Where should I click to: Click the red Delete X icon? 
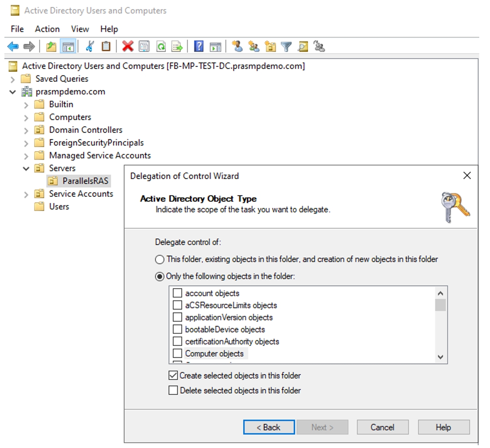click(127, 47)
